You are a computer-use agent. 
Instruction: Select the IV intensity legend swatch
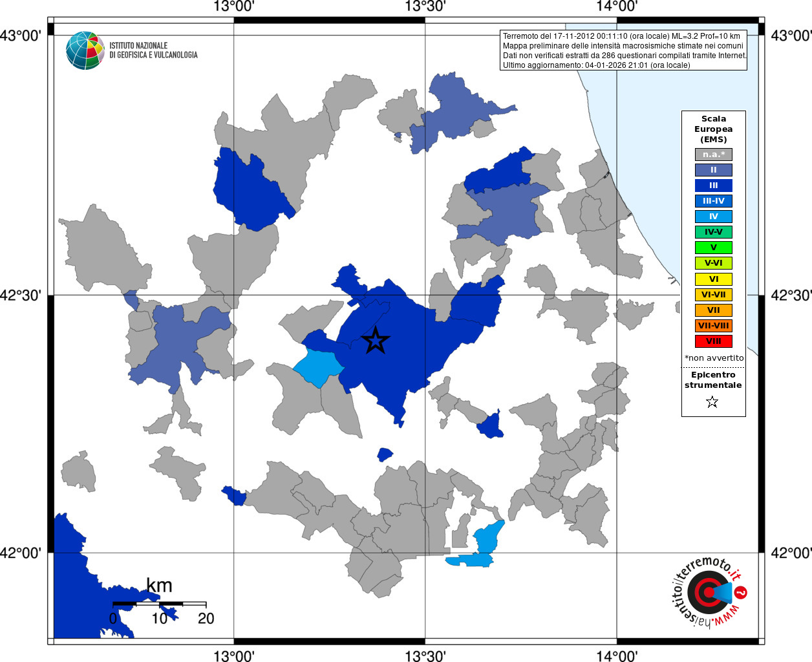tap(714, 217)
